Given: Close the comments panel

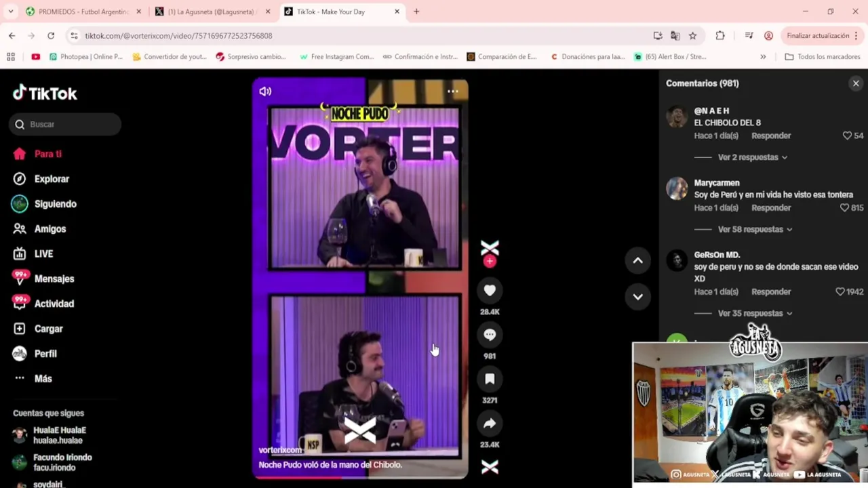Looking at the screenshot, I should tap(856, 83).
